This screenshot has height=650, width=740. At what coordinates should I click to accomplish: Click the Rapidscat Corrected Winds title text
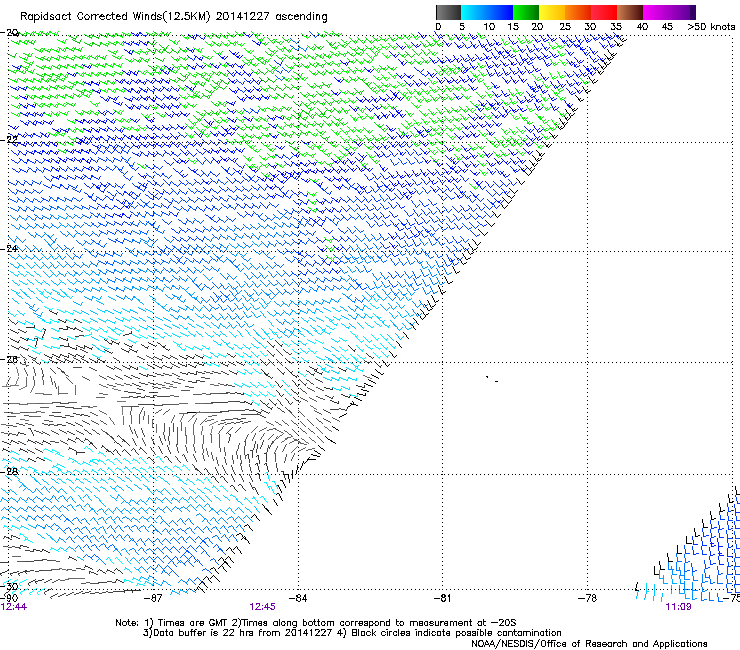[x=174, y=17]
